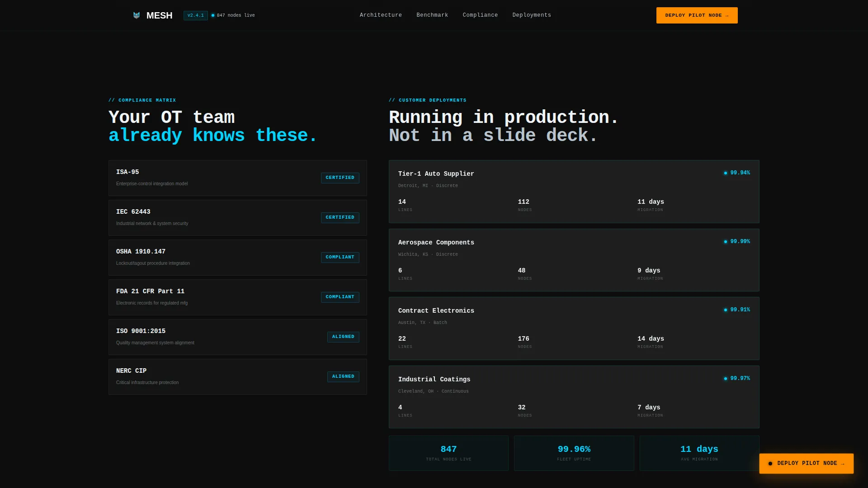
Task: Click the 48 nodes value for Aerospace
Action: click(521, 271)
